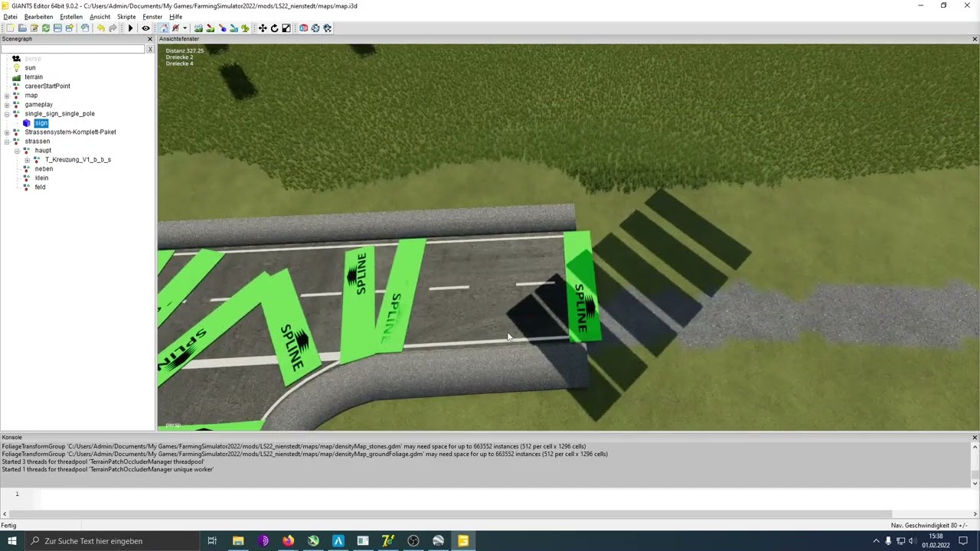Close the Konsole panel

pyautogui.click(x=975, y=438)
